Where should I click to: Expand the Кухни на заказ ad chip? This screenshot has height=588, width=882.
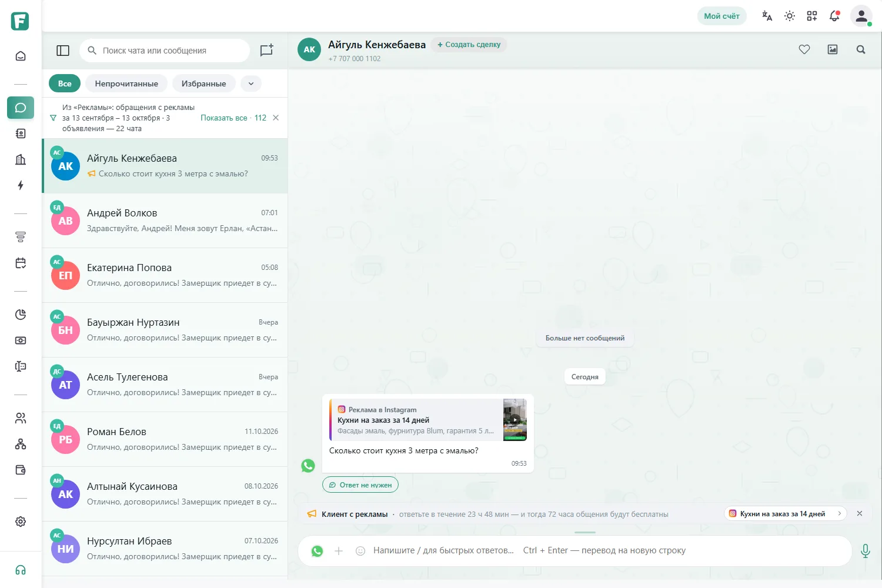point(786,513)
